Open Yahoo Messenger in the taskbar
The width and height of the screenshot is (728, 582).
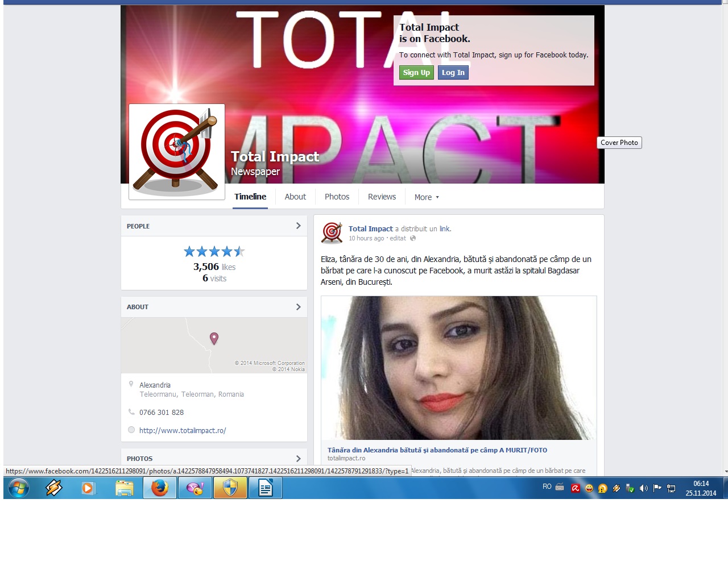(195, 488)
